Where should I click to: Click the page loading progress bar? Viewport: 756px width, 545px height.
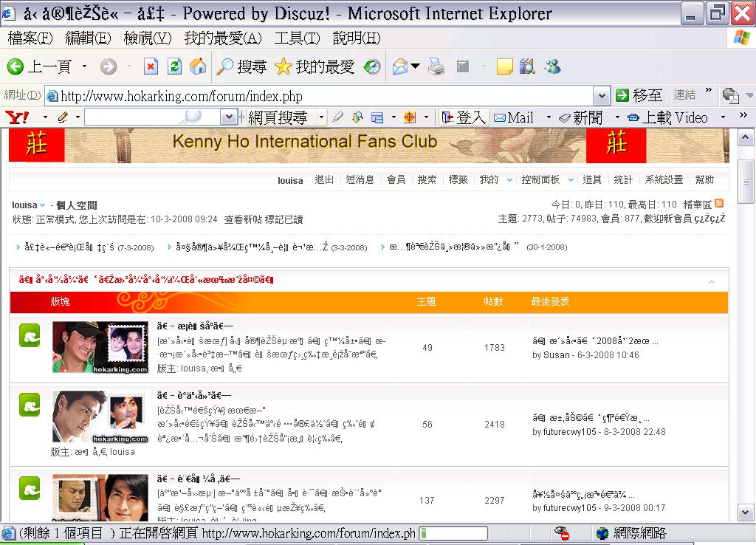pyautogui.click(x=453, y=533)
